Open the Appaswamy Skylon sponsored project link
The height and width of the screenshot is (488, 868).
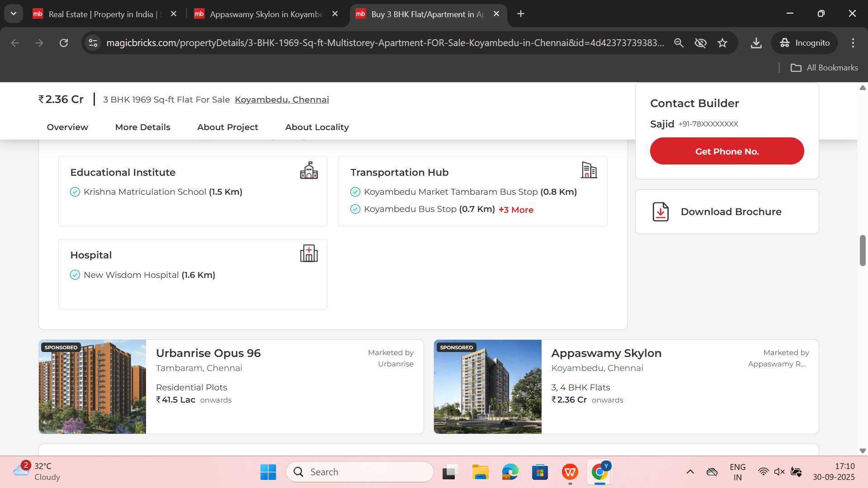(606, 353)
